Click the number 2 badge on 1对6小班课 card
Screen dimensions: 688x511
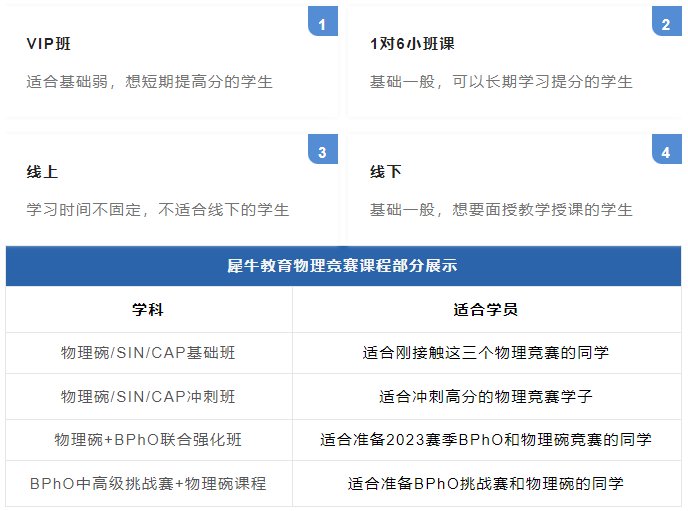point(666,21)
